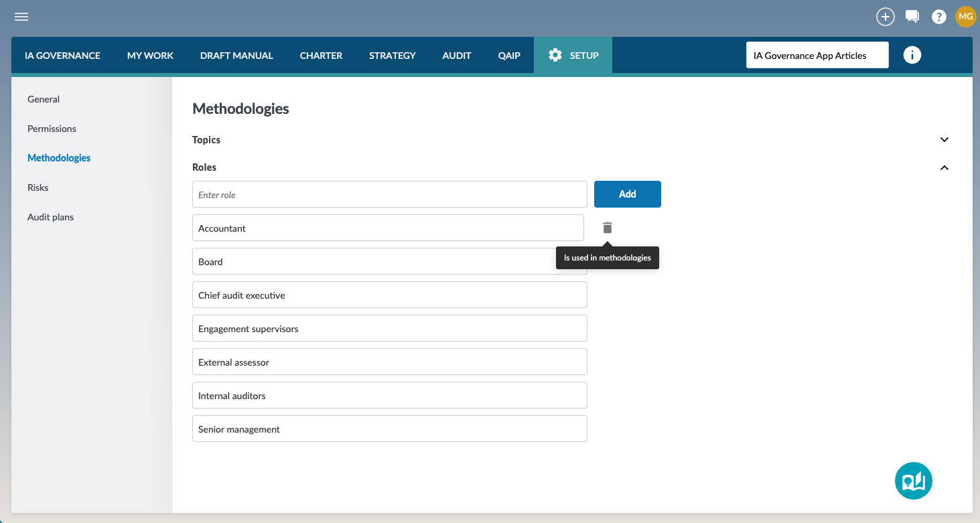Go to the Strategy tab
980x523 pixels.
click(x=393, y=56)
